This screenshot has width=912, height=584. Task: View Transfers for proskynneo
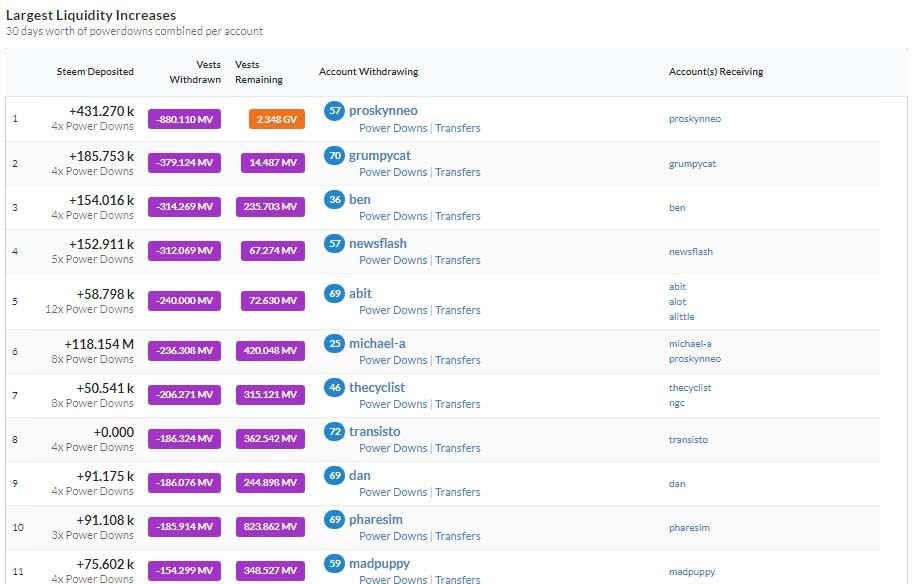458,128
